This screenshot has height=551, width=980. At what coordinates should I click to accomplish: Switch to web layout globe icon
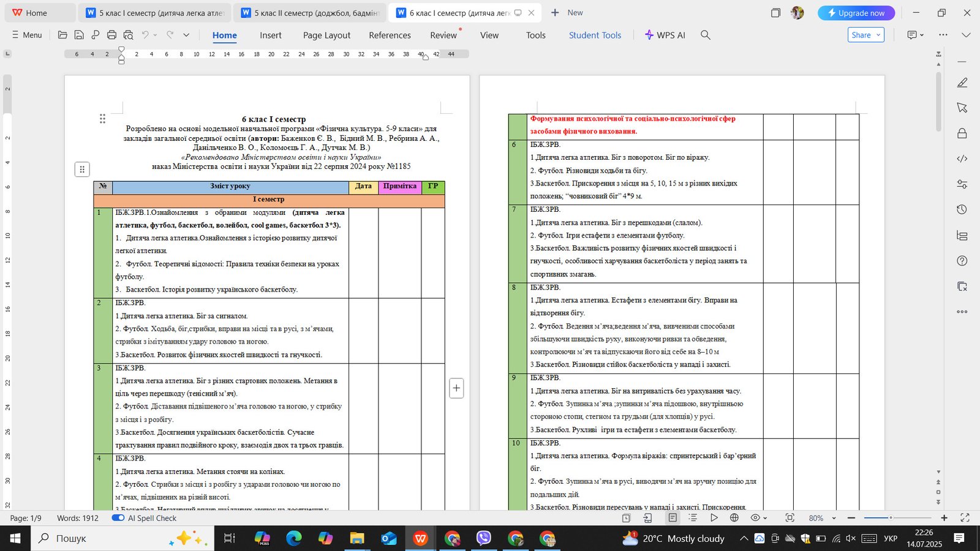click(734, 518)
